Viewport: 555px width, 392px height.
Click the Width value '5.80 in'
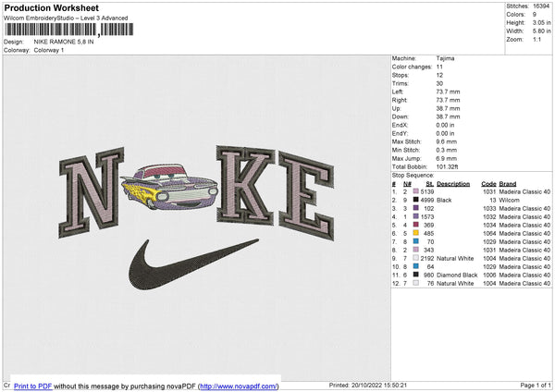pyautogui.click(x=541, y=31)
